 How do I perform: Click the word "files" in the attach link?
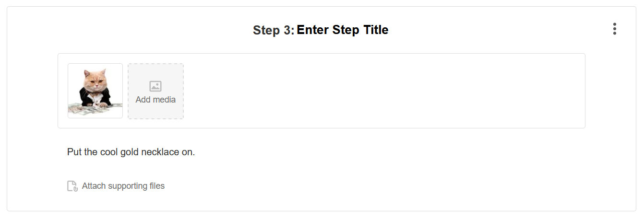[156, 186]
